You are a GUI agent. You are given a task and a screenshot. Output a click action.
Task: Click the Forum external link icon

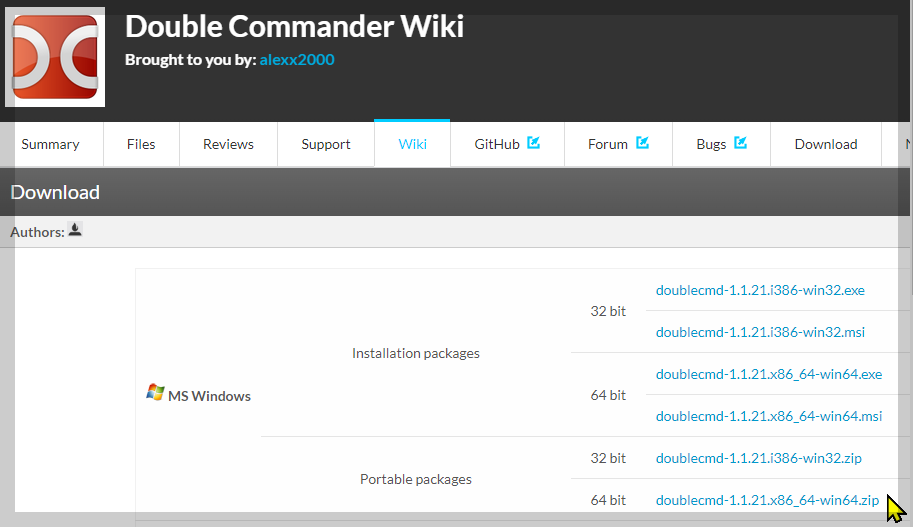pos(642,143)
